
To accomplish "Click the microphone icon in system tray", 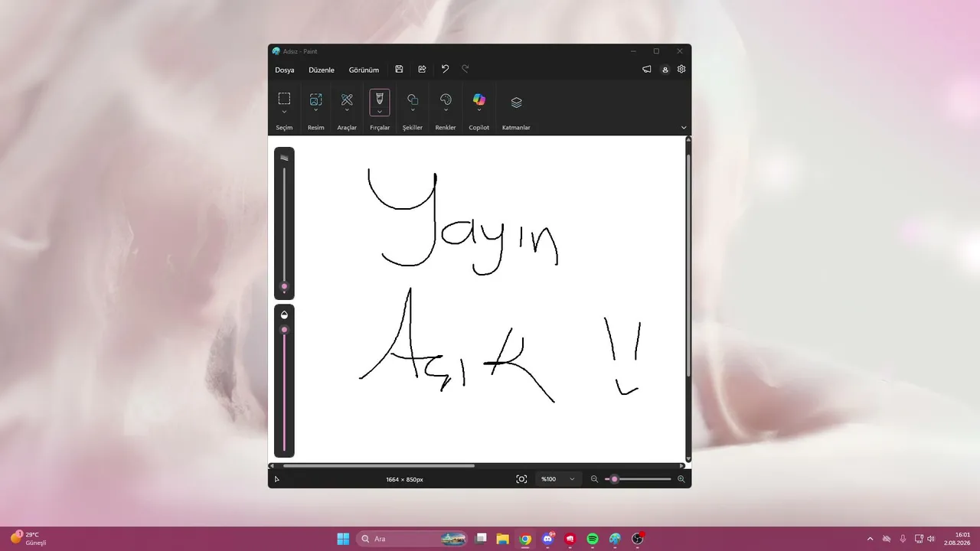I will [x=903, y=539].
